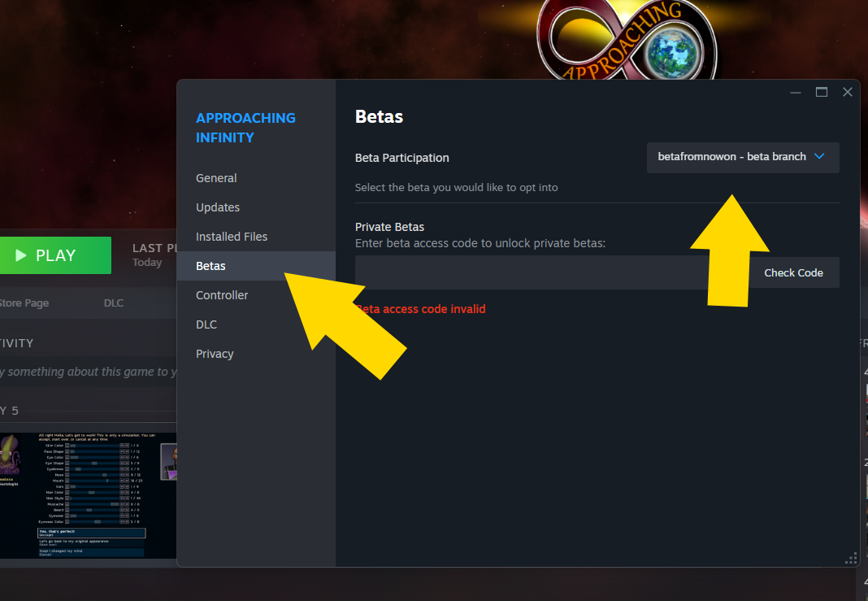Click the Check Code button
The width and height of the screenshot is (868, 601).
(793, 273)
